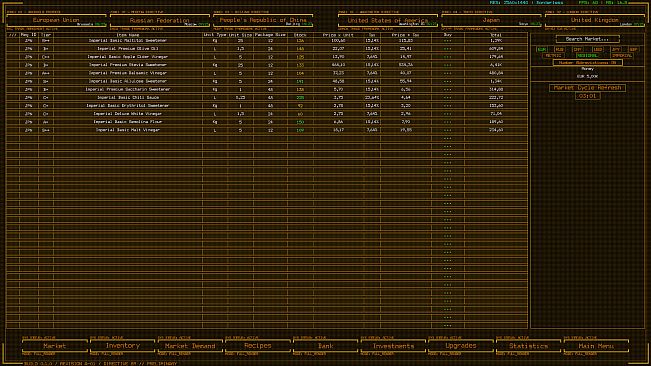Return to the Main Menu
Viewport: 651px width, 366px height.
[596, 346]
